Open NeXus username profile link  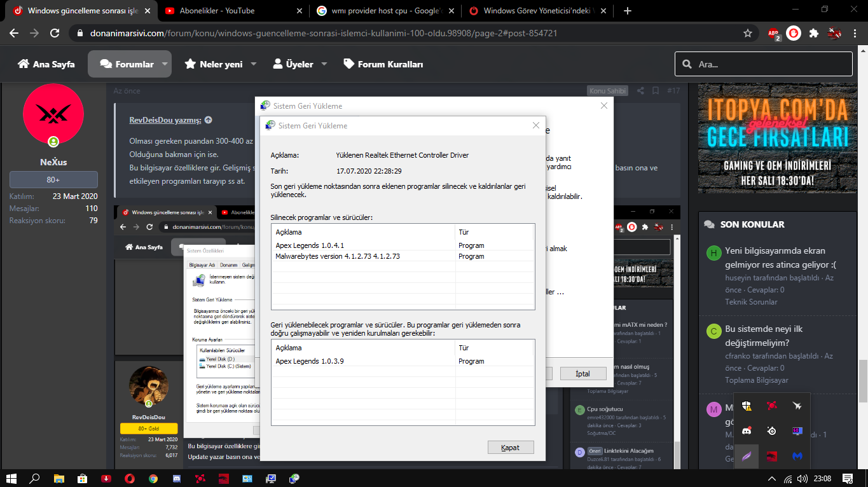[53, 163]
